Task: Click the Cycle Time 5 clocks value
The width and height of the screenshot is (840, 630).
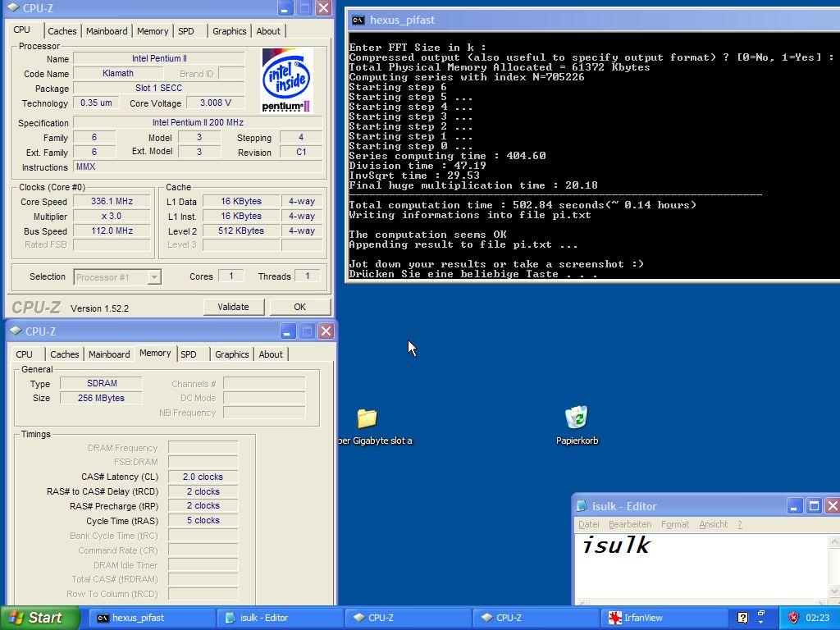Action: 203,520
